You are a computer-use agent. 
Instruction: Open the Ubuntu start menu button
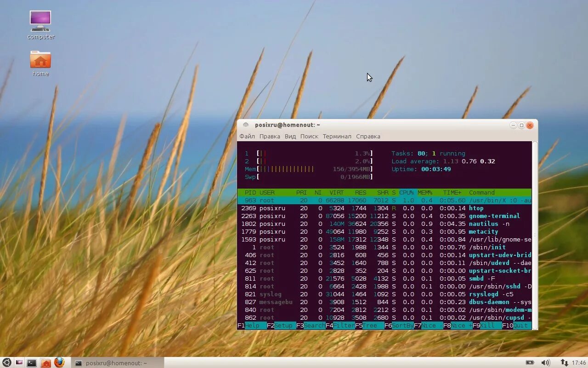6,362
